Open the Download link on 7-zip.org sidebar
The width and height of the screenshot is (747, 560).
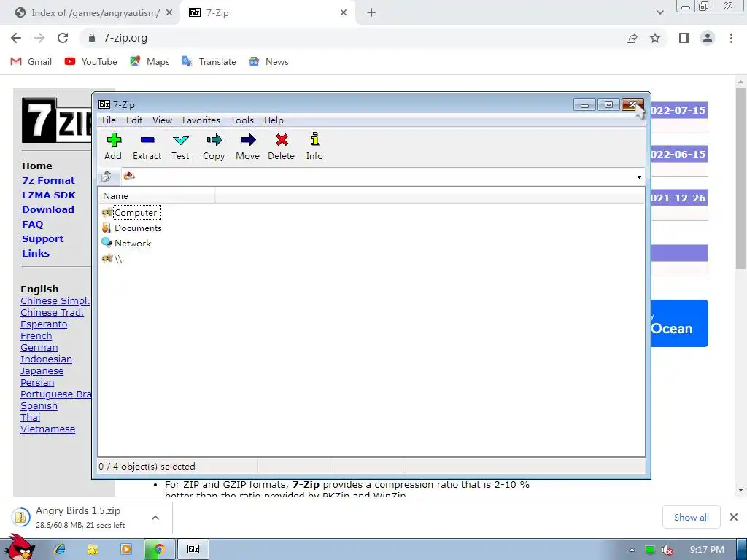(x=48, y=209)
